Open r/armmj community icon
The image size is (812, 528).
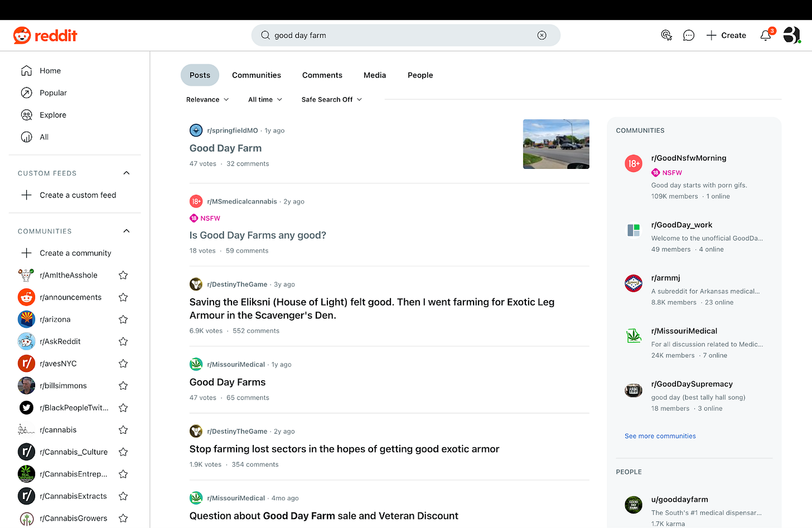point(634,283)
